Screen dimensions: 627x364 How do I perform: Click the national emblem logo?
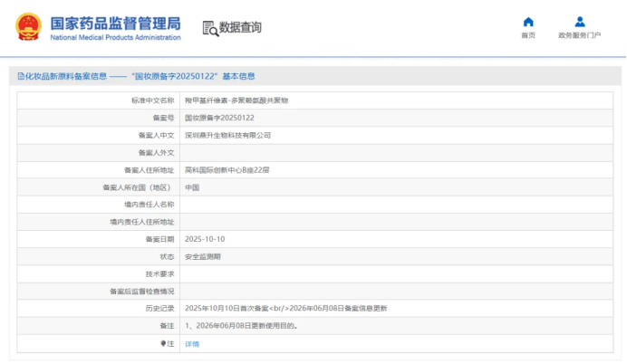28,27
